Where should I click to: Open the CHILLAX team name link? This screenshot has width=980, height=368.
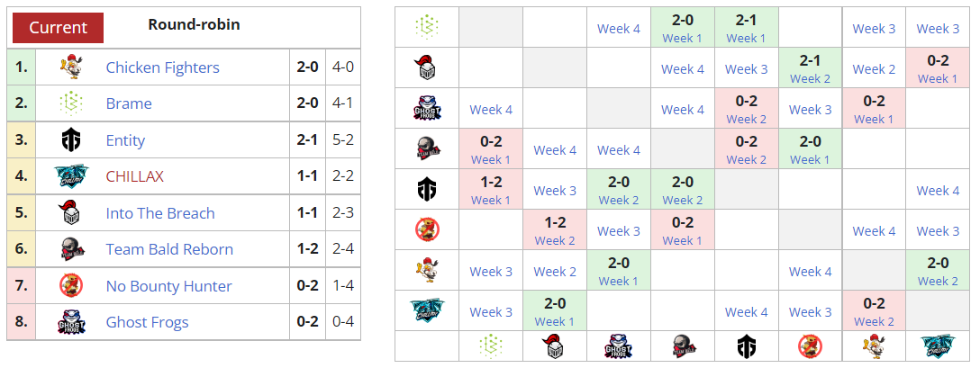point(134,176)
